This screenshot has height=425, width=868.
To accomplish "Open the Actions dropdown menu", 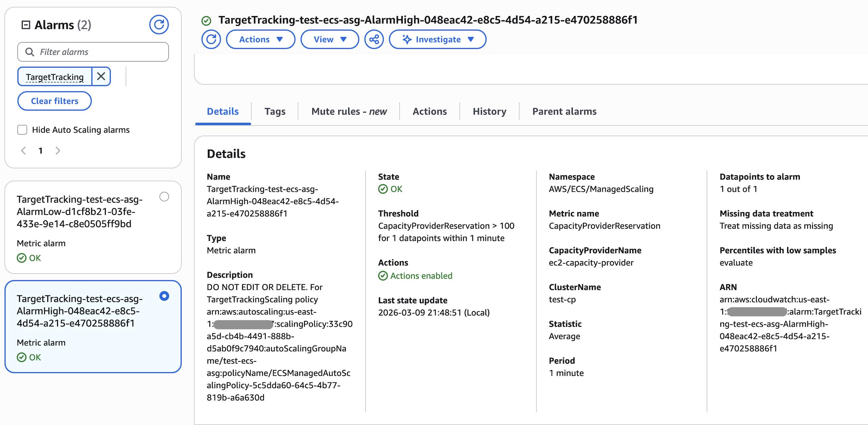I will [261, 39].
